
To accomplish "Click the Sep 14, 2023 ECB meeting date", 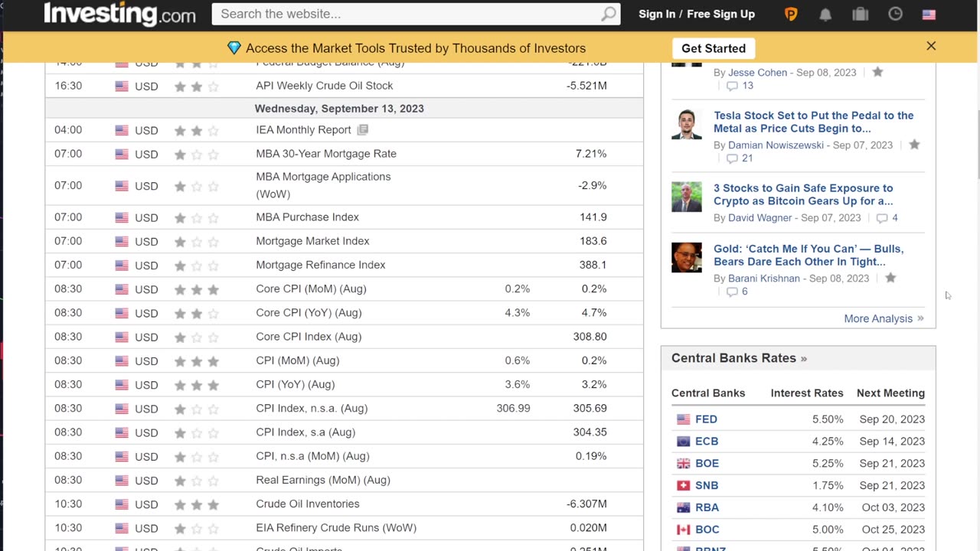I will (x=892, y=442).
